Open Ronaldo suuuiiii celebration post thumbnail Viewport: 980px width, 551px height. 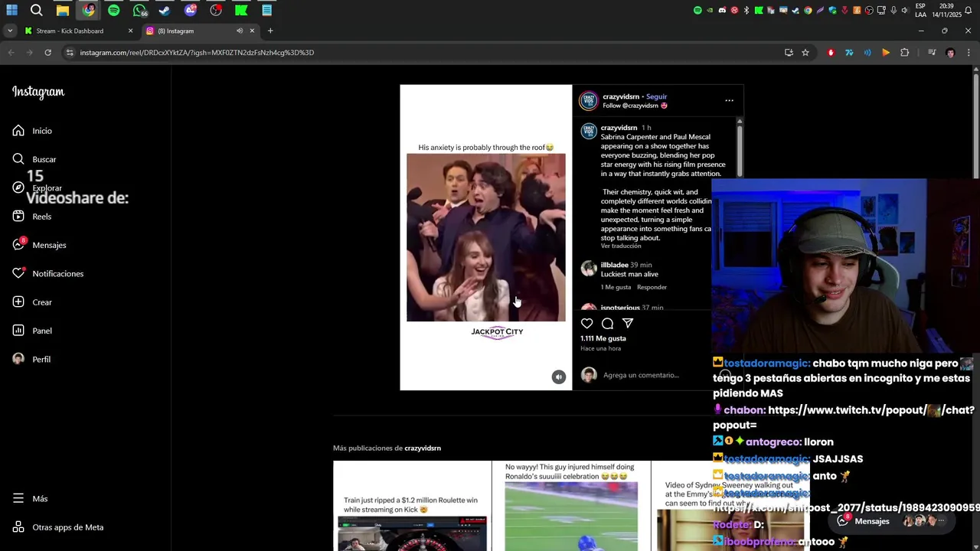(x=571, y=506)
